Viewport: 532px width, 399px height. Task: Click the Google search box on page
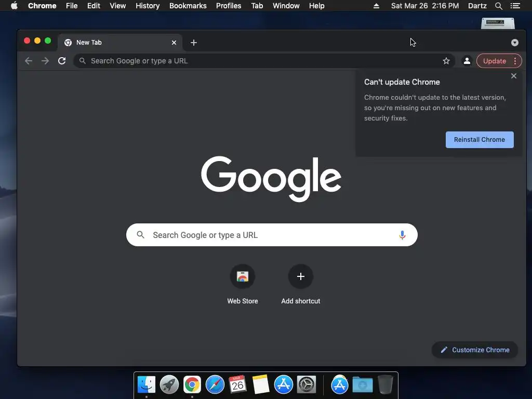pyautogui.click(x=272, y=235)
